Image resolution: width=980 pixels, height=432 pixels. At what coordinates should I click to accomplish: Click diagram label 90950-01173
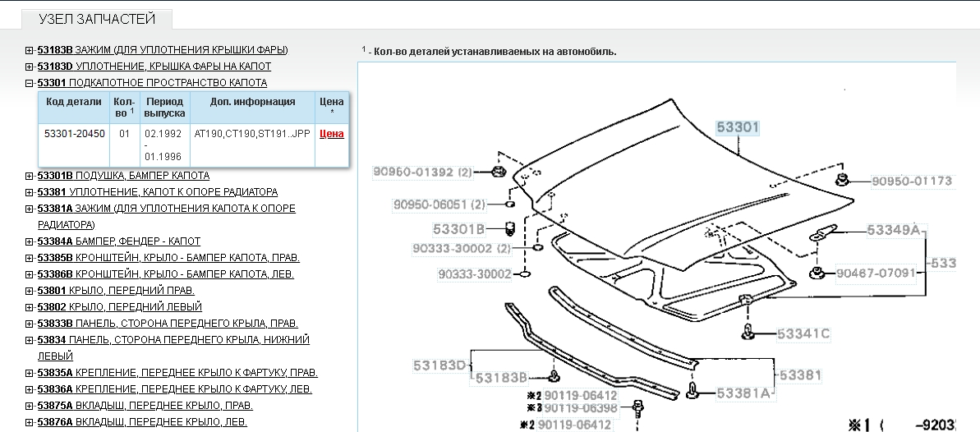(x=912, y=181)
